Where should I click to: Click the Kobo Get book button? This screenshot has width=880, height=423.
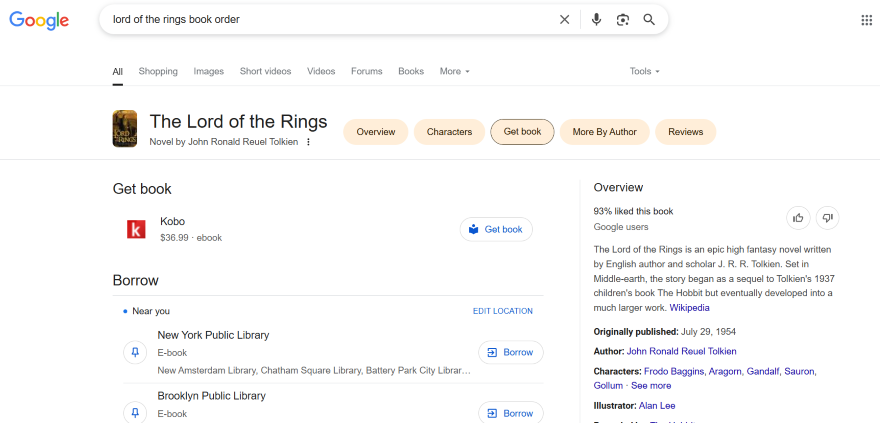click(496, 229)
